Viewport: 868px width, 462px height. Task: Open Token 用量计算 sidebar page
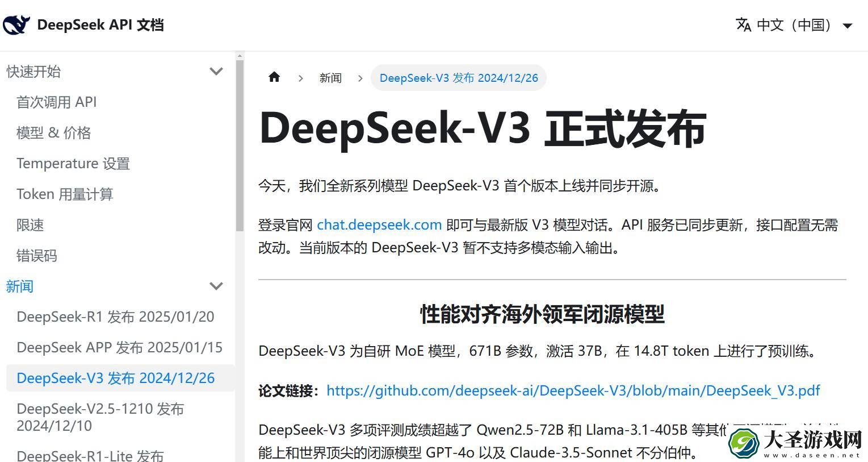pos(65,194)
